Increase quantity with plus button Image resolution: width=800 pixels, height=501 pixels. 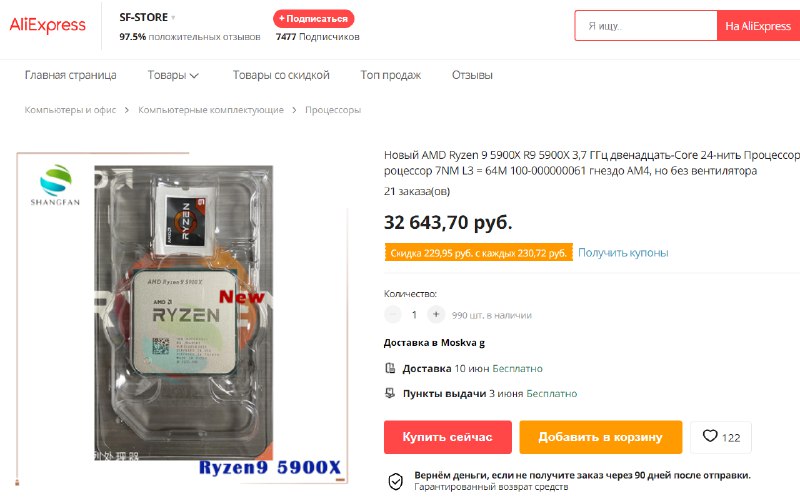(x=436, y=315)
